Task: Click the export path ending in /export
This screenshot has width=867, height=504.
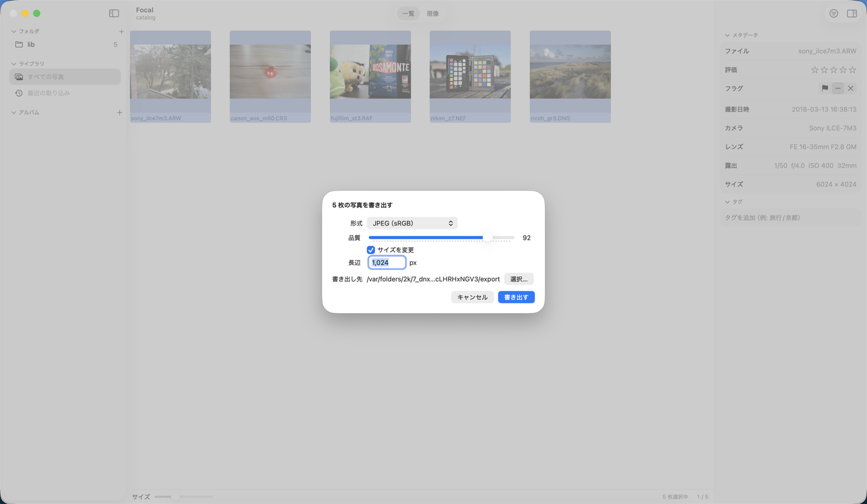Action: (433, 279)
